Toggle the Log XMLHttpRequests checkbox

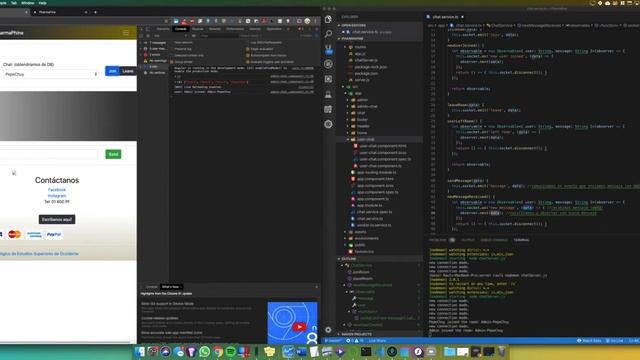(248, 42)
